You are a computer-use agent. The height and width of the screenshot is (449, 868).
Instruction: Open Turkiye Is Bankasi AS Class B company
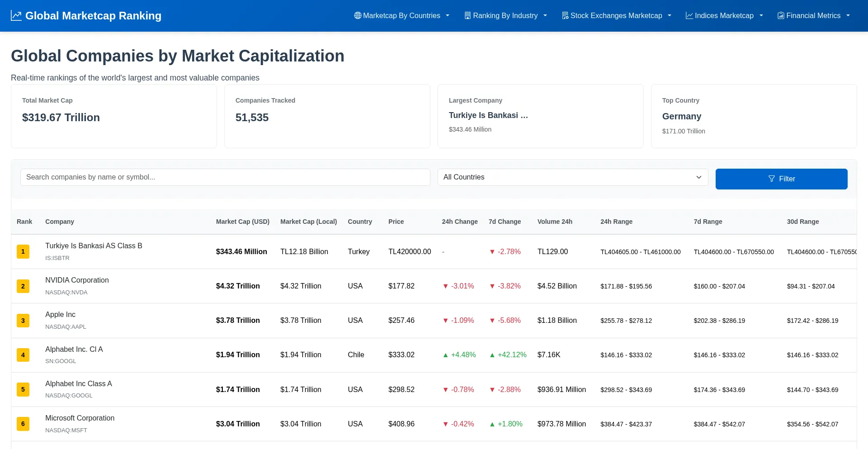click(94, 246)
